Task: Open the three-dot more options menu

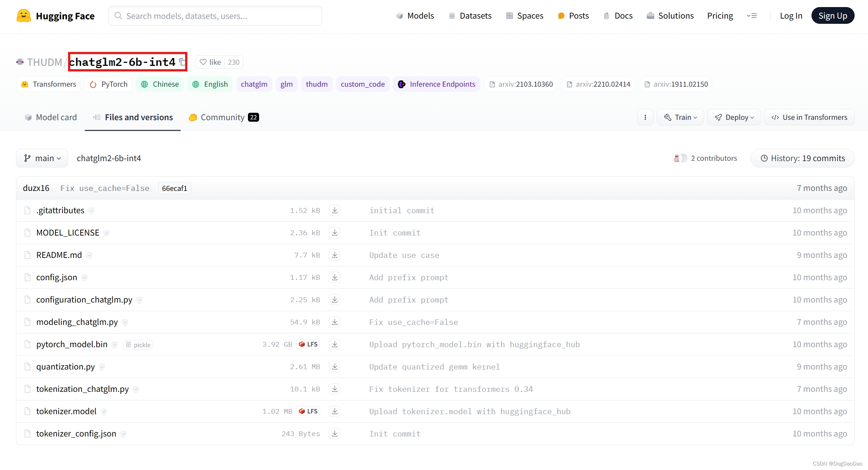Action: [645, 117]
